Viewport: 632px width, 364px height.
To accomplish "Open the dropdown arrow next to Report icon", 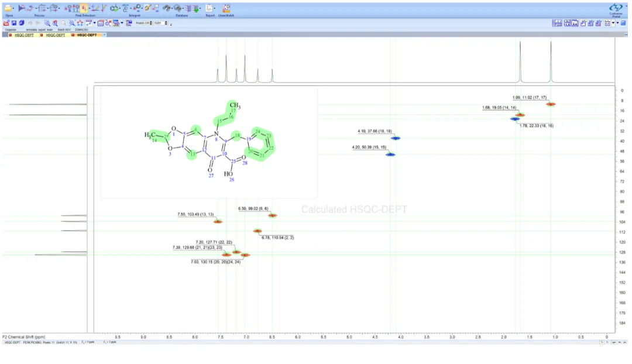I will click(x=214, y=8).
